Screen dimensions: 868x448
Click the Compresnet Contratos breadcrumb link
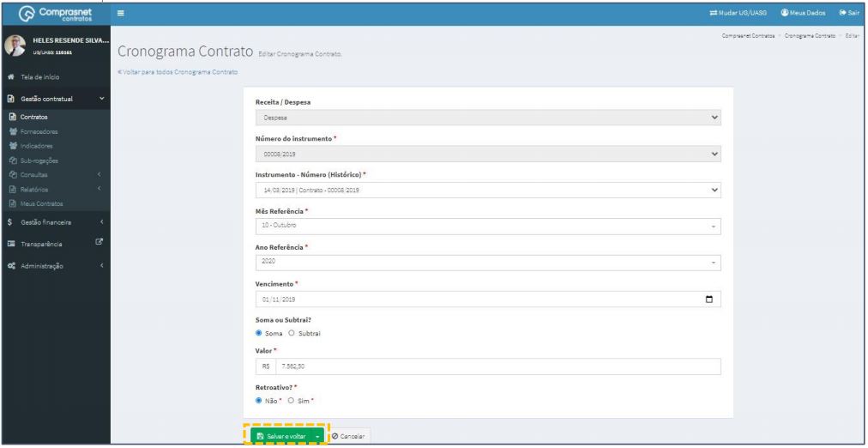click(748, 35)
